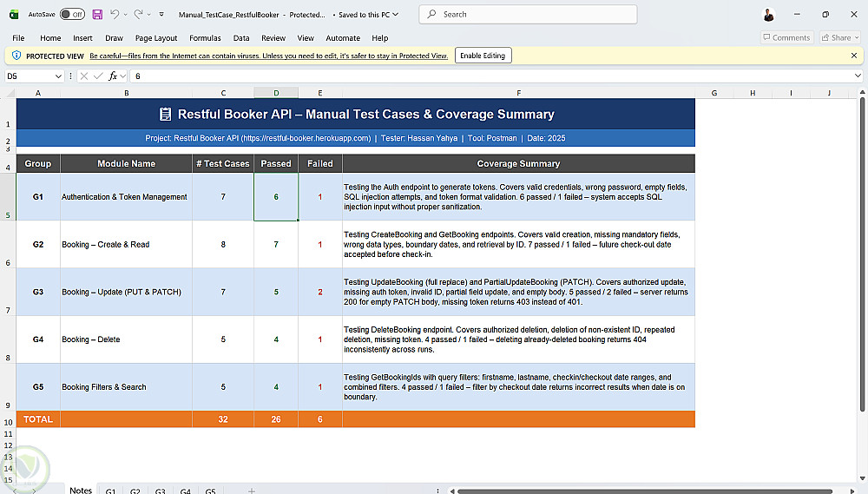Switch to the View tab

(x=306, y=37)
